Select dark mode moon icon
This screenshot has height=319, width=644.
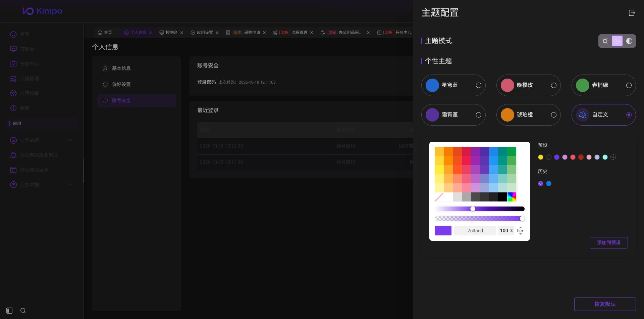(x=617, y=41)
